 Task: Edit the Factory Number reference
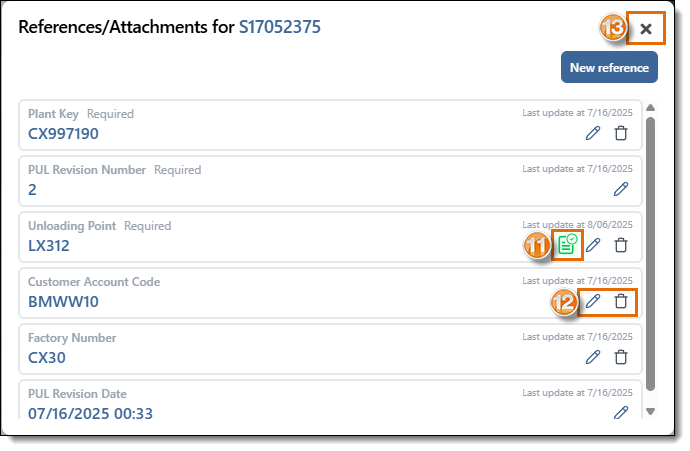click(593, 356)
